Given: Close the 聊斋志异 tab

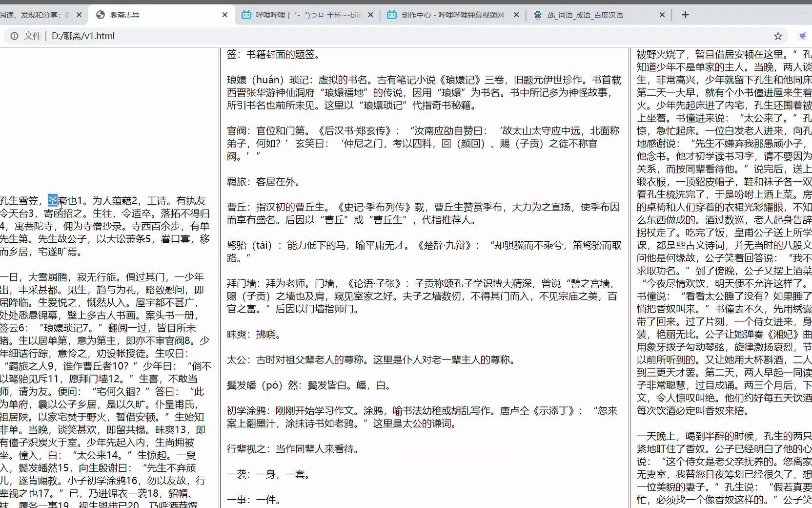Looking at the screenshot, I should click(x=224, y=15).
